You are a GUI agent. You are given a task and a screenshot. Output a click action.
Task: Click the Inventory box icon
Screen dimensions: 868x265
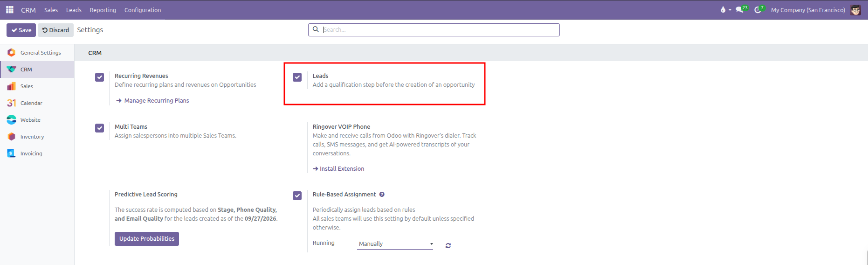pos(11,137)
